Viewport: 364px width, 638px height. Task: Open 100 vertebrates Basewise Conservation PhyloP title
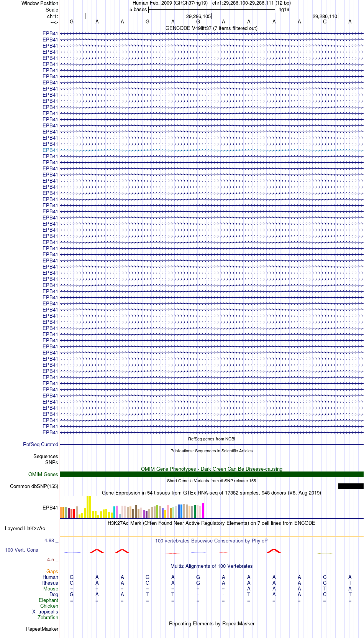tap(212, 541)
